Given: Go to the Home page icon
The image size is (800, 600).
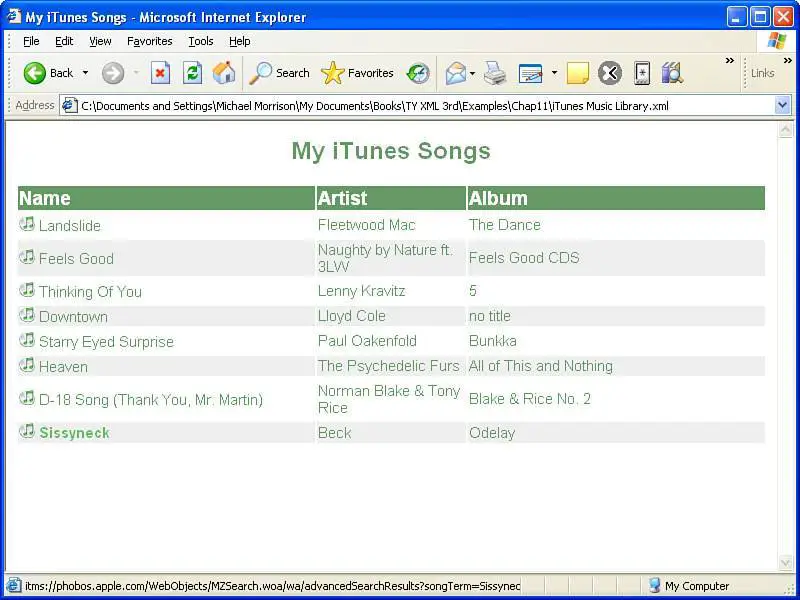Looking at the screenshot, I should pos(224,73).
